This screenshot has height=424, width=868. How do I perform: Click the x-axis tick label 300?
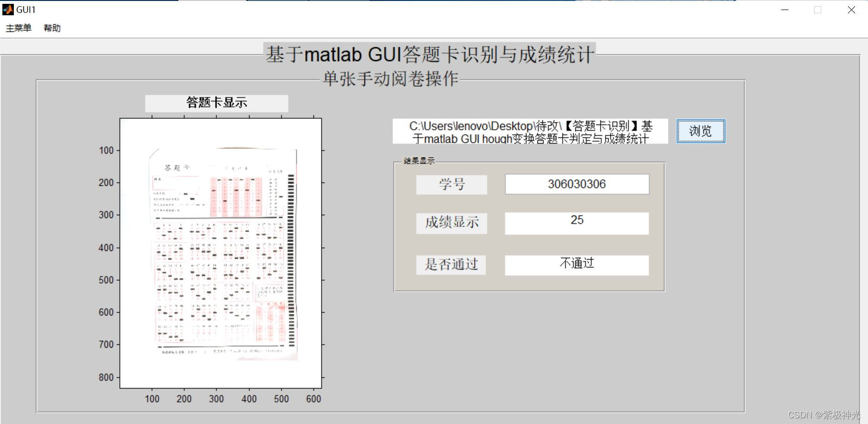pos(216,399)
